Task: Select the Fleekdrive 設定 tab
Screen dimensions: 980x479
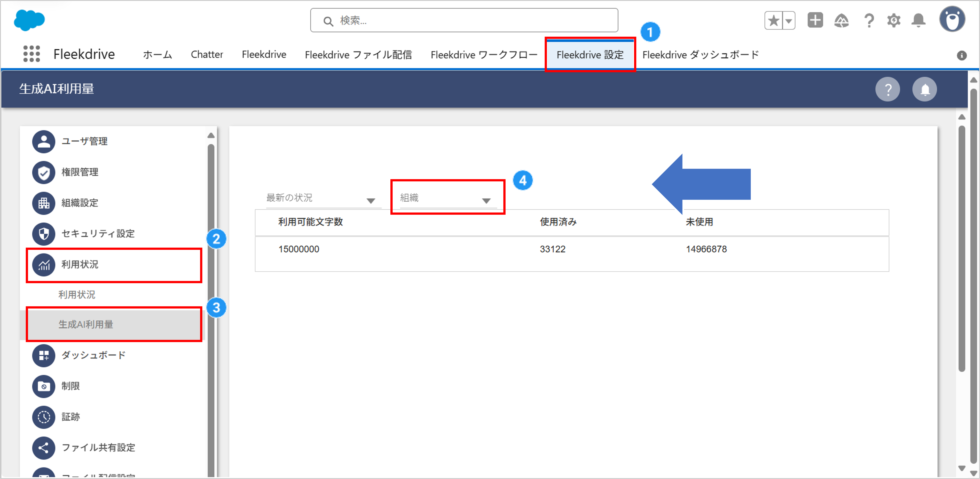Action: (590, 55)
